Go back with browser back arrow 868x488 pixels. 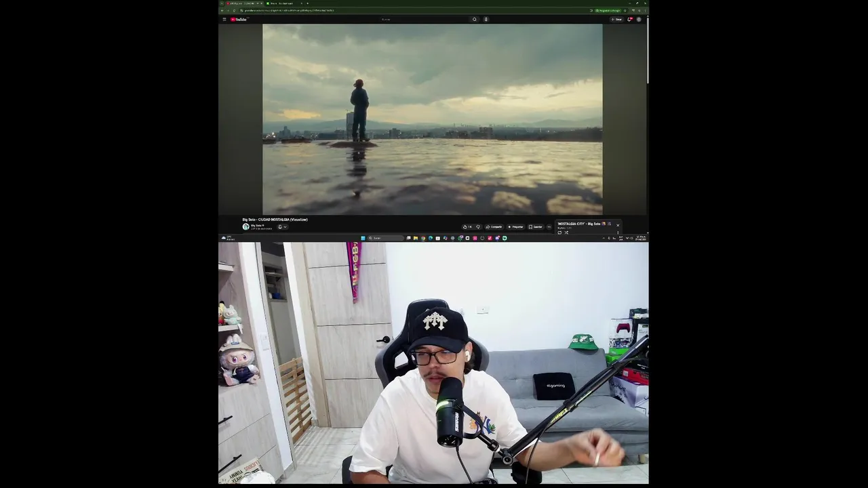point(222,10)
